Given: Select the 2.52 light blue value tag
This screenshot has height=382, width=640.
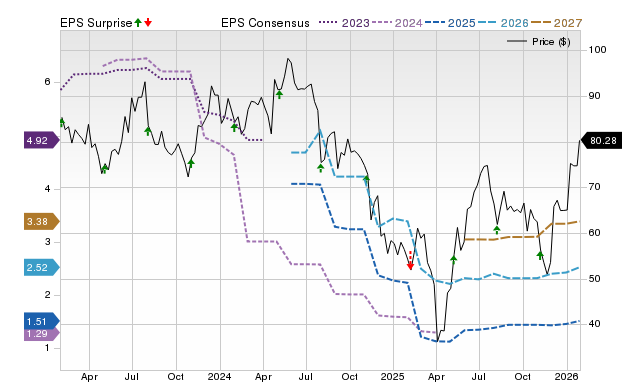Looking at the screenshot, I should pos(42,268).
